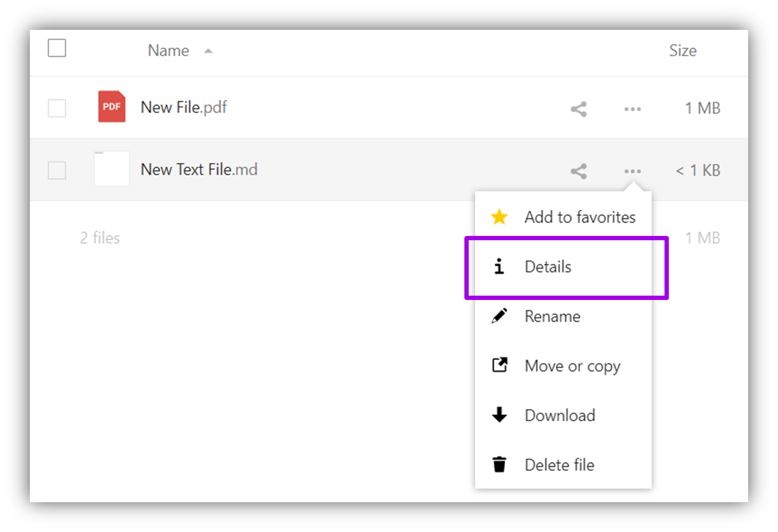Open the New Text File.md thumbnail preview

[111, 169]
